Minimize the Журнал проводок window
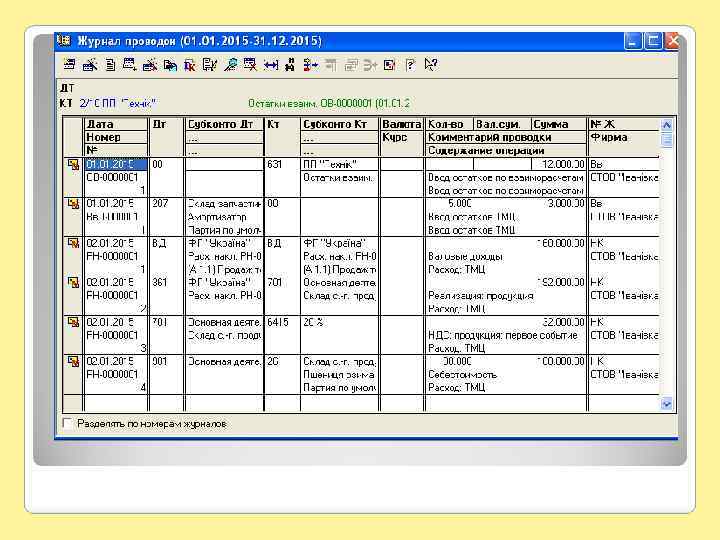Viewport: 720px width, 540px height. [x=632, y=41]
